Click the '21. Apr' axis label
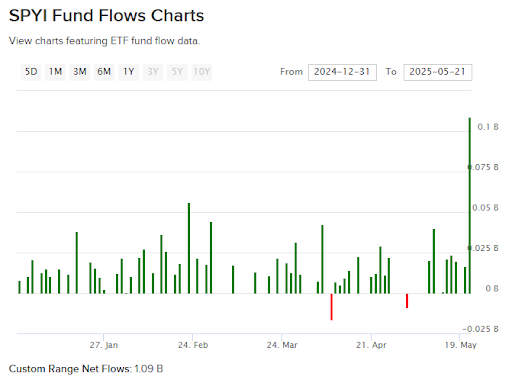Screen dimensions: 512x383 pyautogui.click(x=371, y=345)
